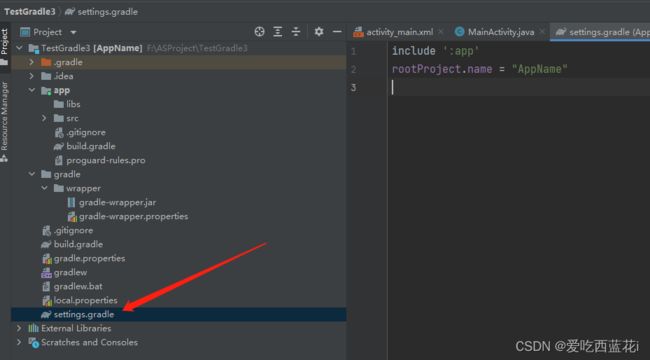The width and height of the screenshot is (650, 360).
Task: Hide the Project panel with the minus icon
Action: [337, 32]
